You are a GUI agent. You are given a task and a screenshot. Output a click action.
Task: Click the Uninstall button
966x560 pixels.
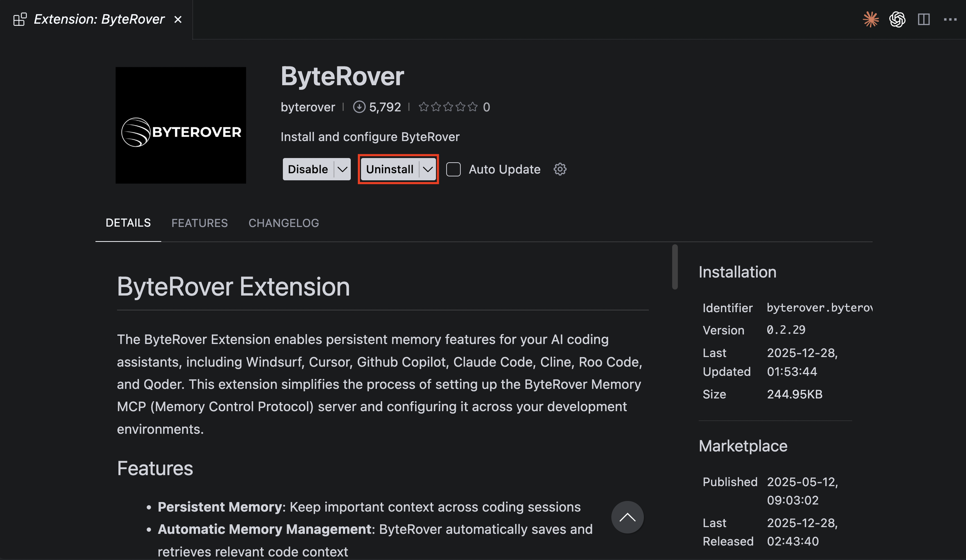coord(389,169)
